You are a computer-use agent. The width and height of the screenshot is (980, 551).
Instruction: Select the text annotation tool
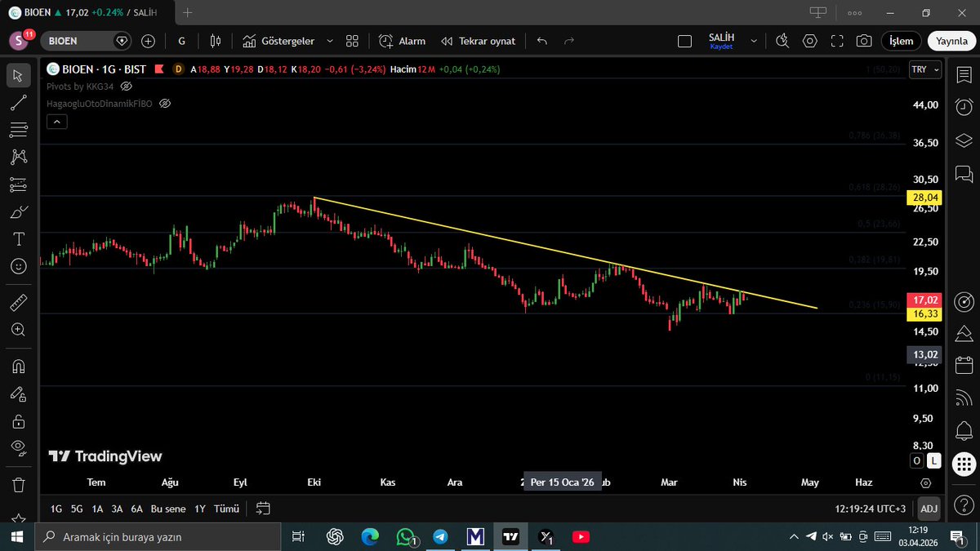click(18, 239)
